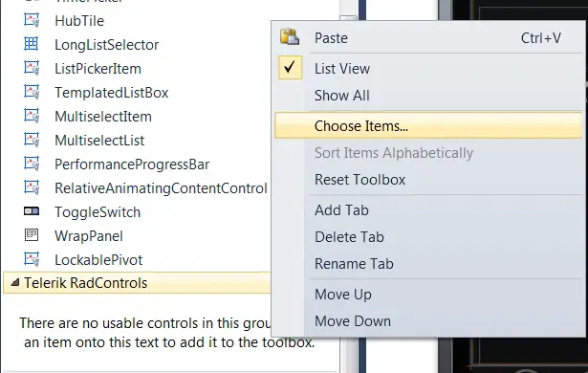Select the HubTile control icon
Viewport: 588px width, 373px height.
click(x=32, y=20)
